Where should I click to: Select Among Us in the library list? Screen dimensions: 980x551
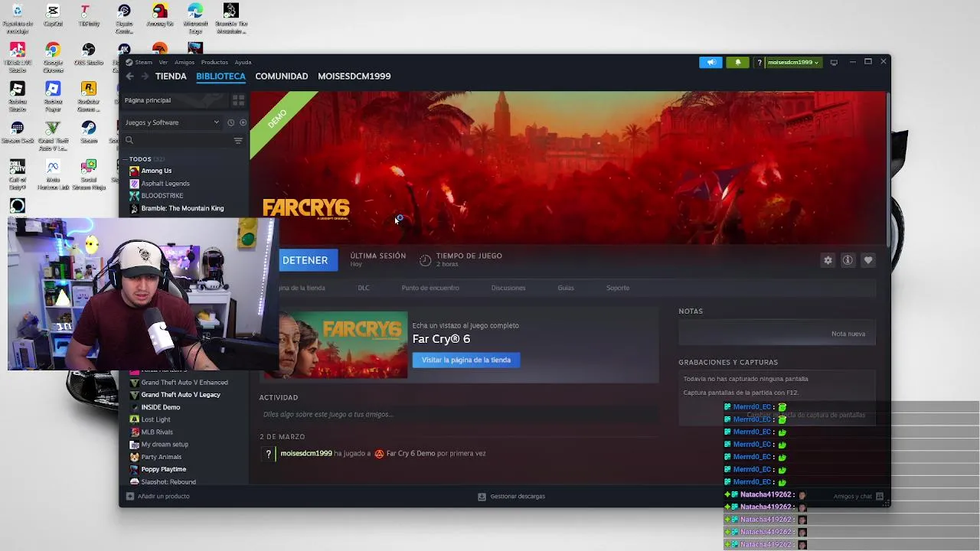[x=156, y=171]
